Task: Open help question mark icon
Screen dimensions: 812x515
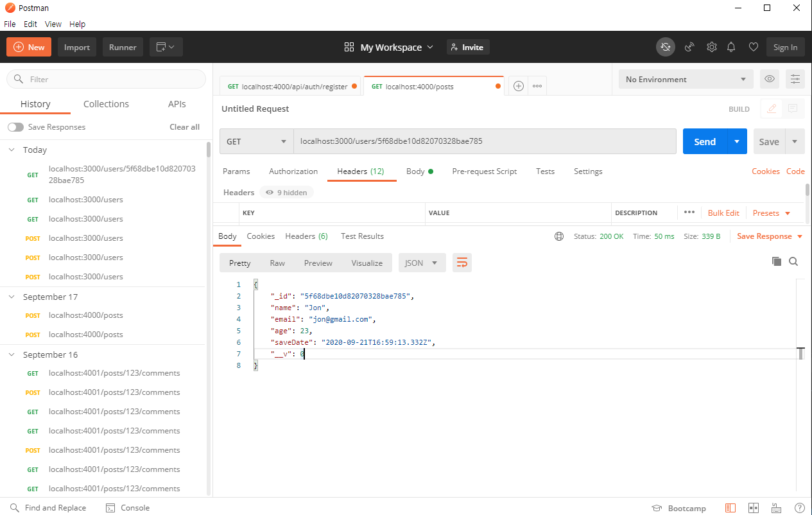Action: click(799, 508)
